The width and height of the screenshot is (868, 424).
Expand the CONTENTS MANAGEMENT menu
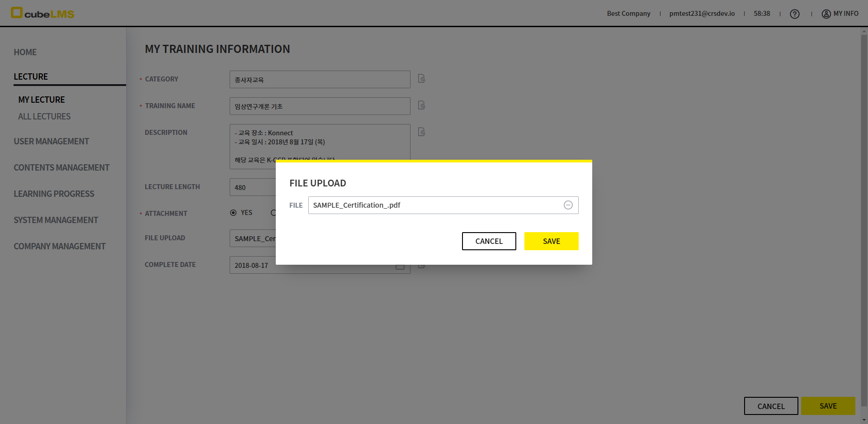[61, 167]
